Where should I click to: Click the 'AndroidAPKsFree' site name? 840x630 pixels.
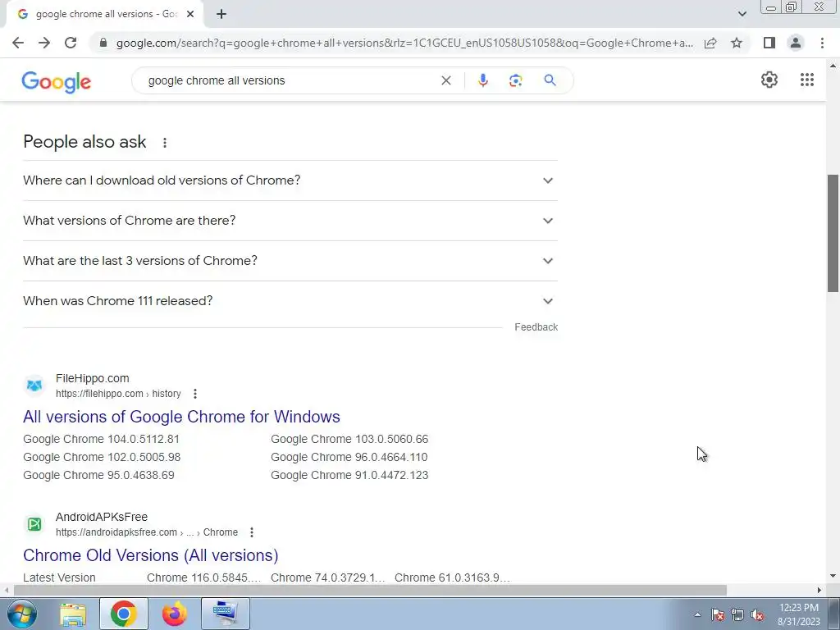(x=102, y=517)
